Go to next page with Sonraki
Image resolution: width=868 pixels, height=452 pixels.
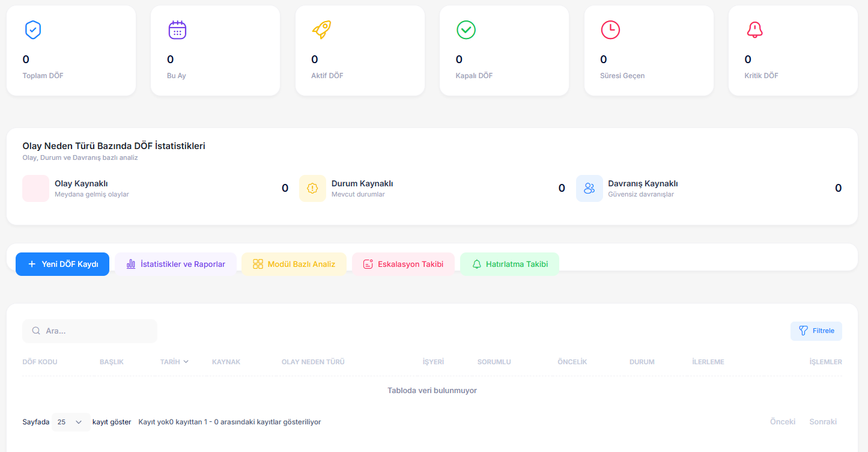click(x=822, y=422)
